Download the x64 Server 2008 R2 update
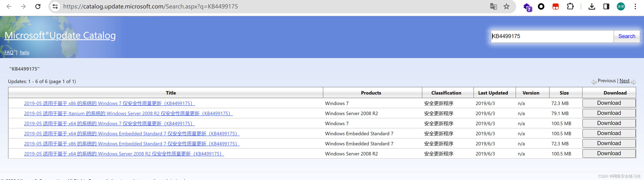This screenshot has height=180, width=644. 609,153
